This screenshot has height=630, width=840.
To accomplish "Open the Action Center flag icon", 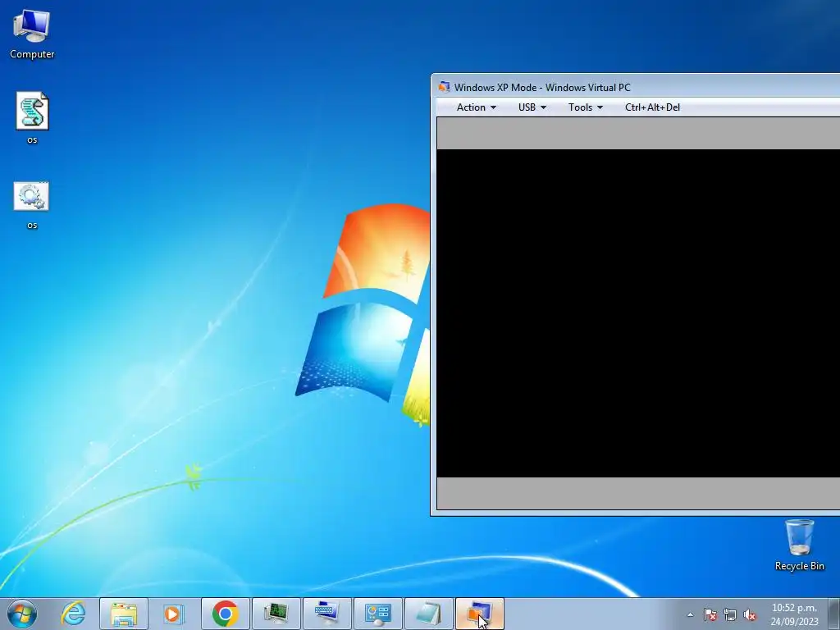I will pyautogui.click(x=710, y=615).
